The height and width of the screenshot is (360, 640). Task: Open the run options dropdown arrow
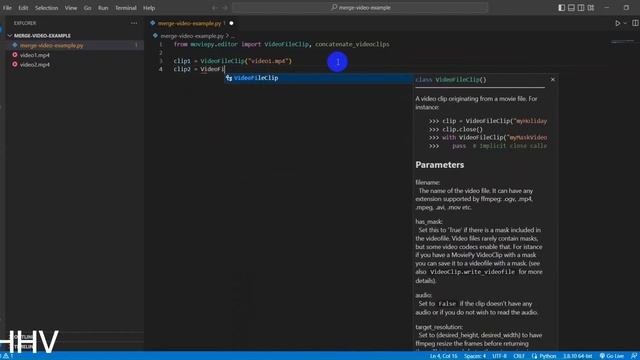pyautogui.click(x=625, y=23)
